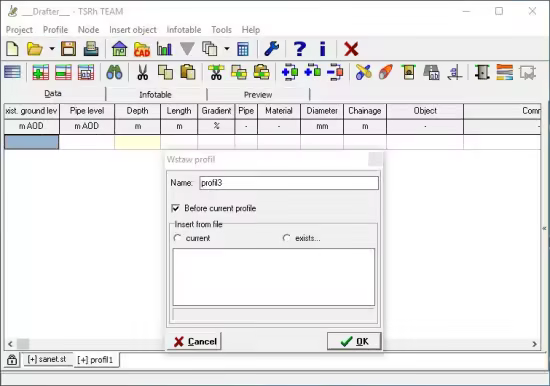Open project with the folder icon
This screenshot has width=550, height=386.
pyautogui.click(x=35, y=49)
